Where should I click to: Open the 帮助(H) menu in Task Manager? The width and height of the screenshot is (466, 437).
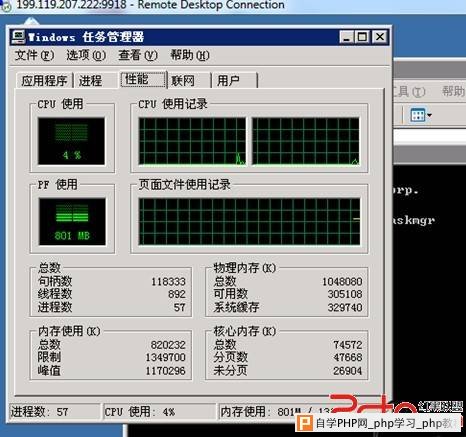coord(190,55)
